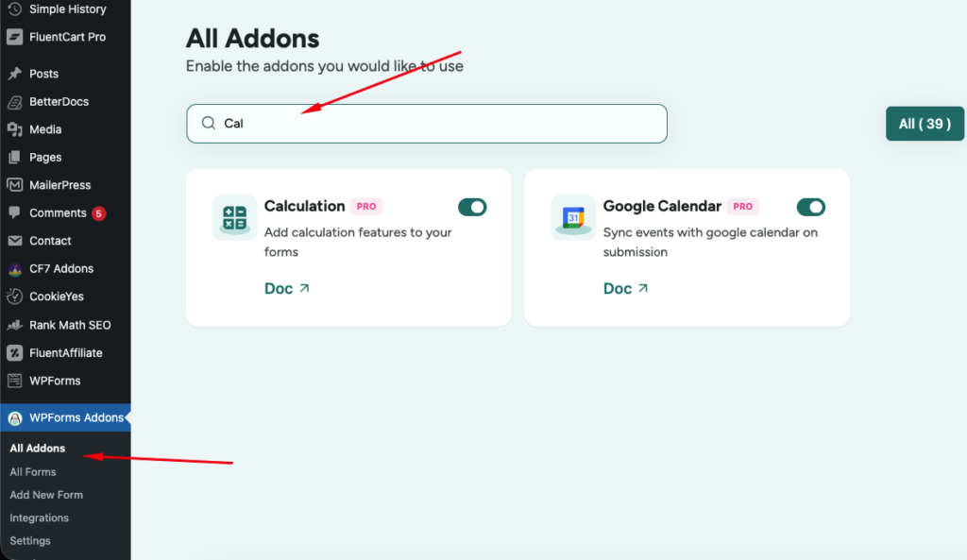Click the search magnifier icon
Viewport: 967px width, 560px height.
tap(209, 124)
